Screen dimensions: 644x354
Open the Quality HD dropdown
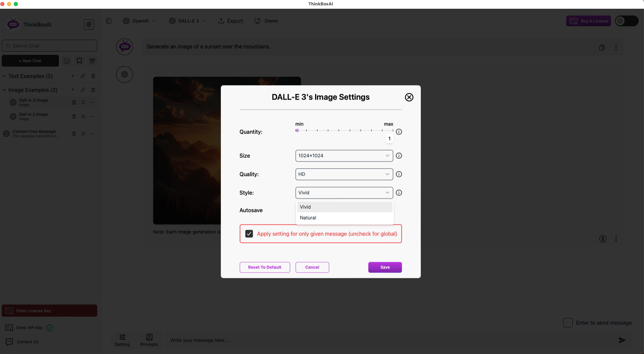click(x=344, y=174)
